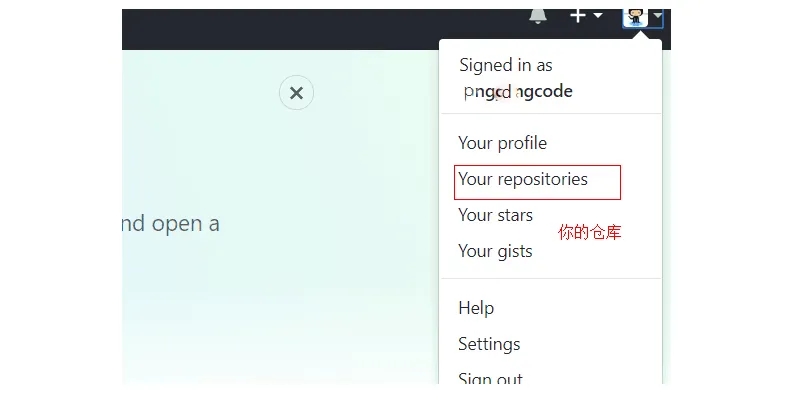
Task: Open Your profile from the menu
Action: (x=503, y=143)
